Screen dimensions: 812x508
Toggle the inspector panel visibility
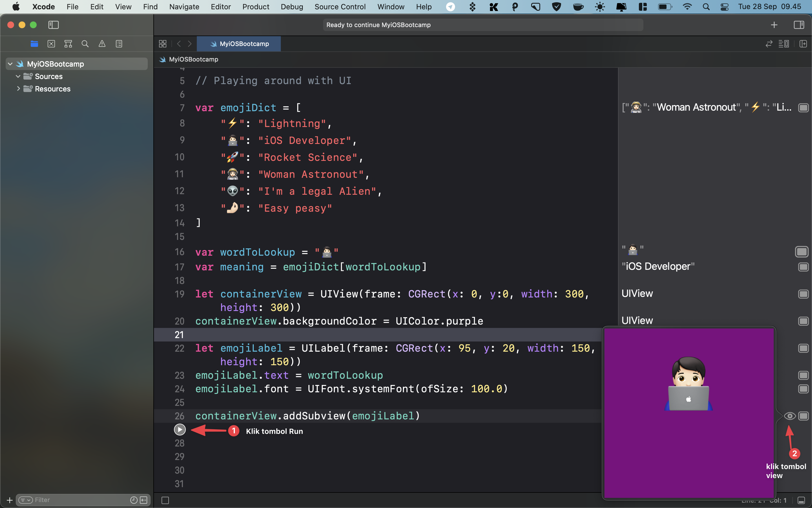point(799,25)
